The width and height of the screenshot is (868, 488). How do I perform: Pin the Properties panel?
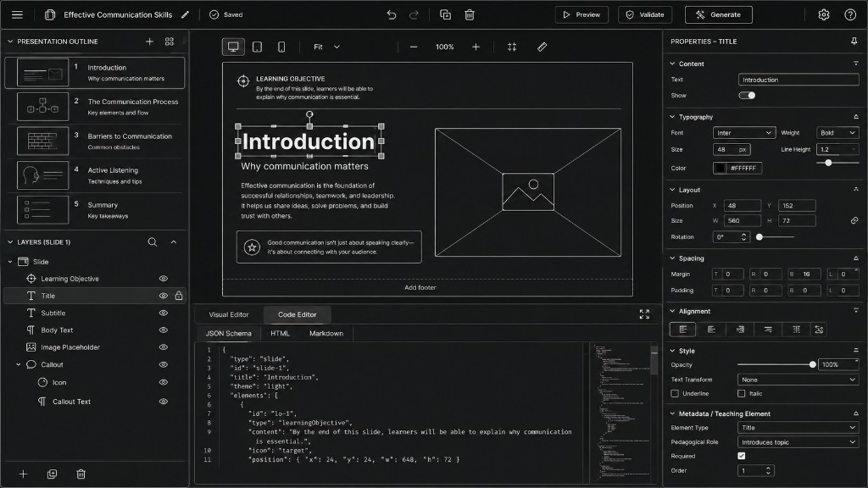click(x=854, y=42)
